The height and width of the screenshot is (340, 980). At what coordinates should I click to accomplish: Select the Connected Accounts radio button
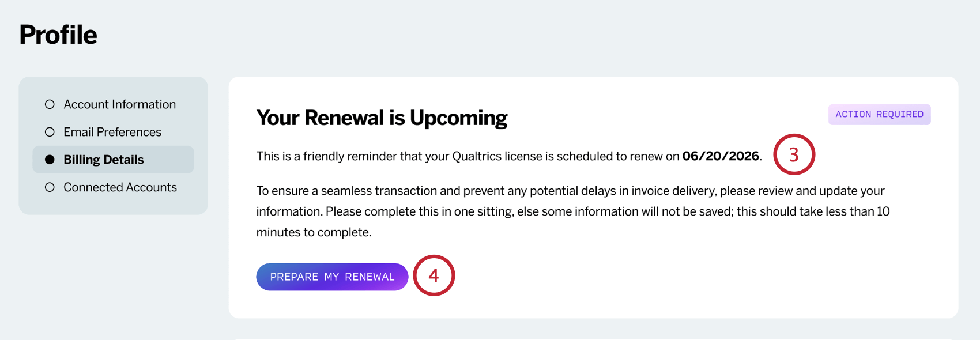(x=49, y=187)
